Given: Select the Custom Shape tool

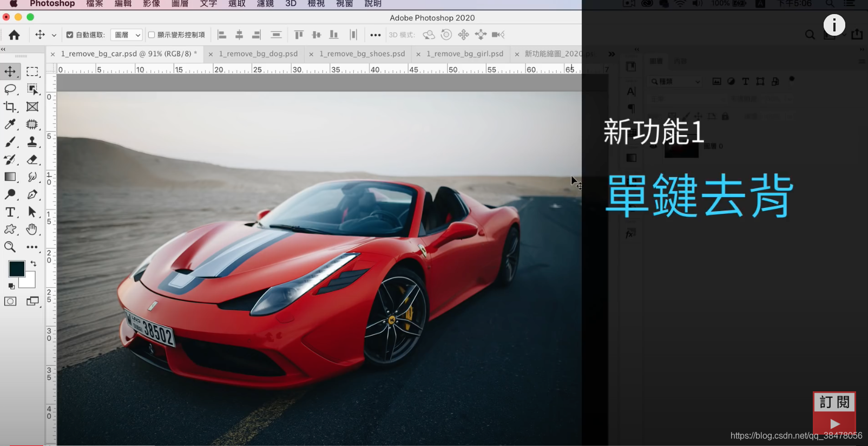Looking at the screenshot, I should point(10,229).
